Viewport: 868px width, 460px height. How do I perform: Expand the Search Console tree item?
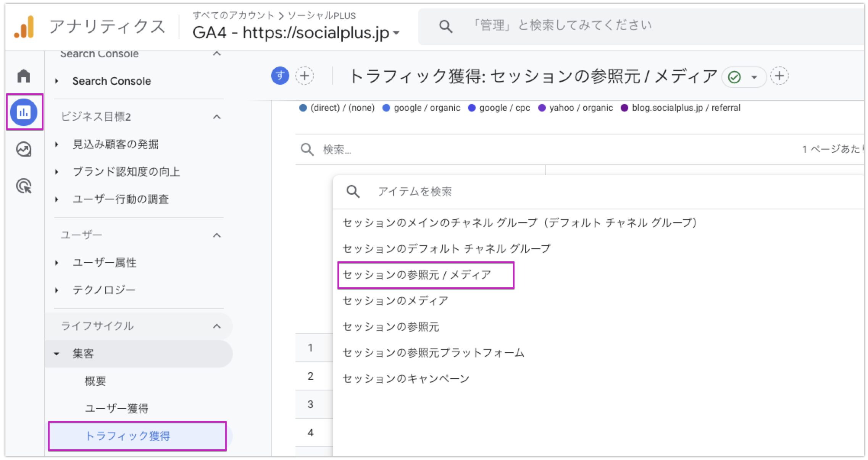[x=56, y=81]
